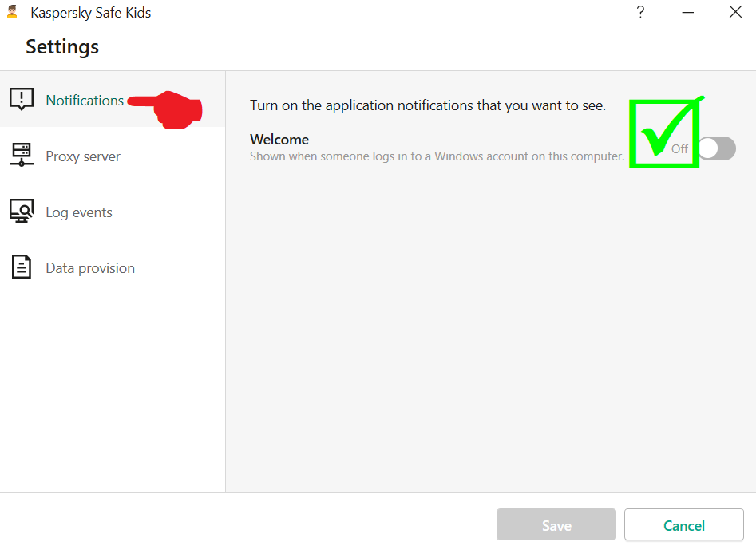
Task: Click the Settings page heading
Action: (62, 46)
